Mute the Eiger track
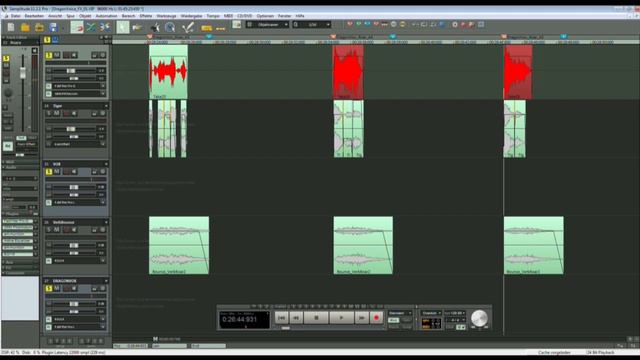Screen dimensions: 640x360 point(57,113)
